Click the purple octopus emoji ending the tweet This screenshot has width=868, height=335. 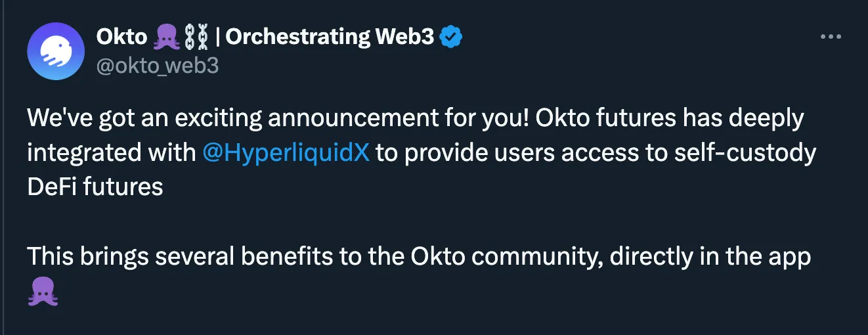pos(43,292)
